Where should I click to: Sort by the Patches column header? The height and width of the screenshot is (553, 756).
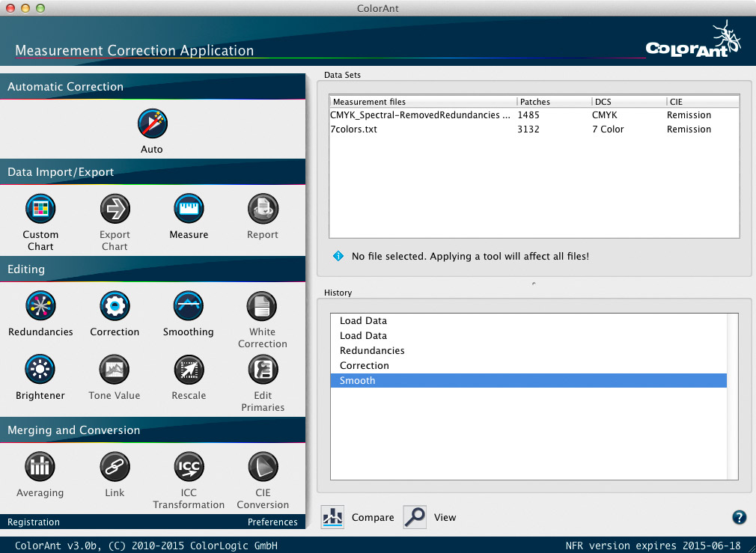(x=552, y=102)
